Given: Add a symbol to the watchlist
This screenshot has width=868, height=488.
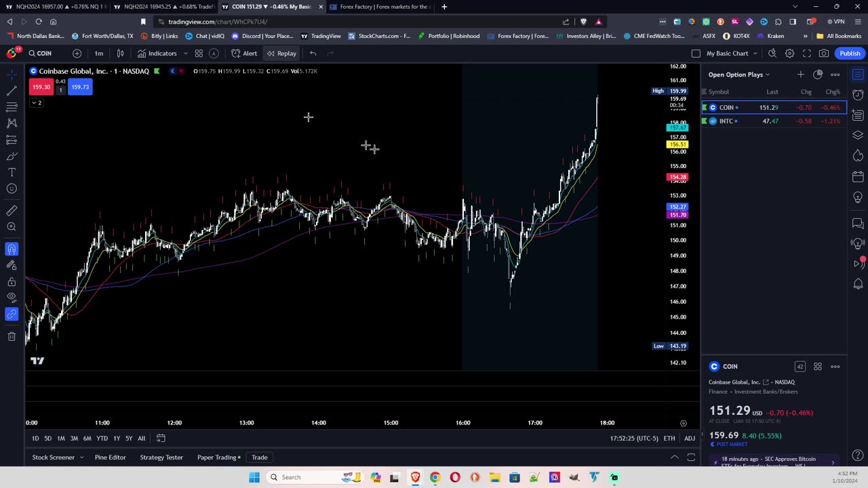Looking at the screenshot, I should pyautogui.click(x=800, y=75).
